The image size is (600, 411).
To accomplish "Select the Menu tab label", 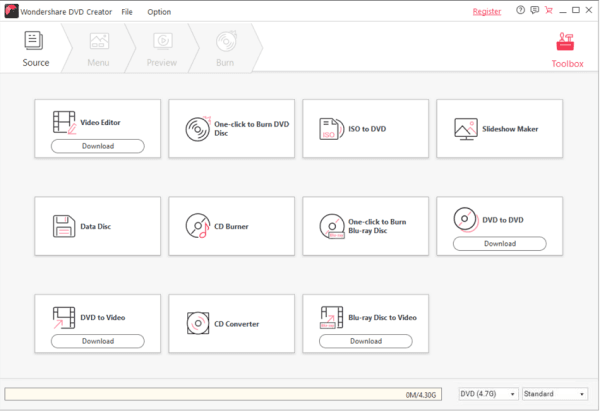I will pyautogui.click(x=98, y=63).
